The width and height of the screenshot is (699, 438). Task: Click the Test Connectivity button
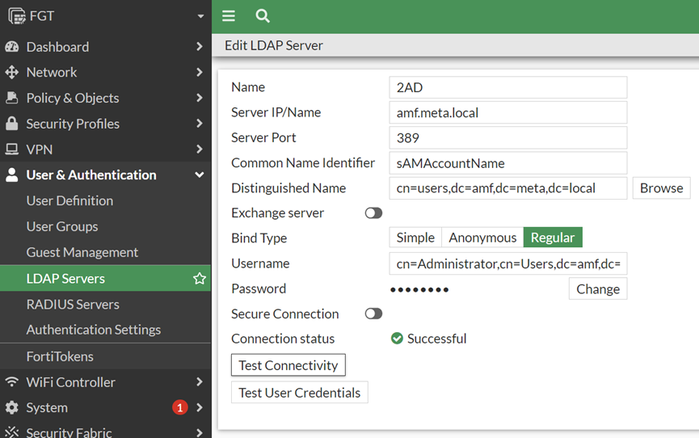[x=289, y=366]
